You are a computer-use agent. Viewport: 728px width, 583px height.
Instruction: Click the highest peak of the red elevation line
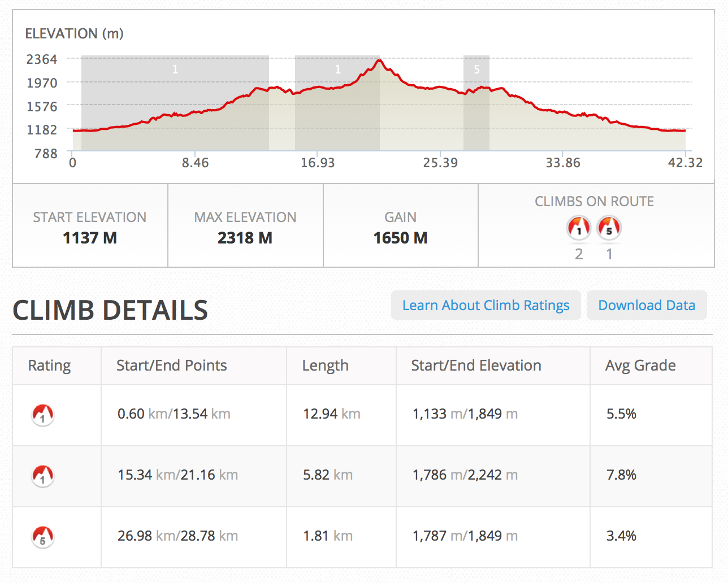380,60
